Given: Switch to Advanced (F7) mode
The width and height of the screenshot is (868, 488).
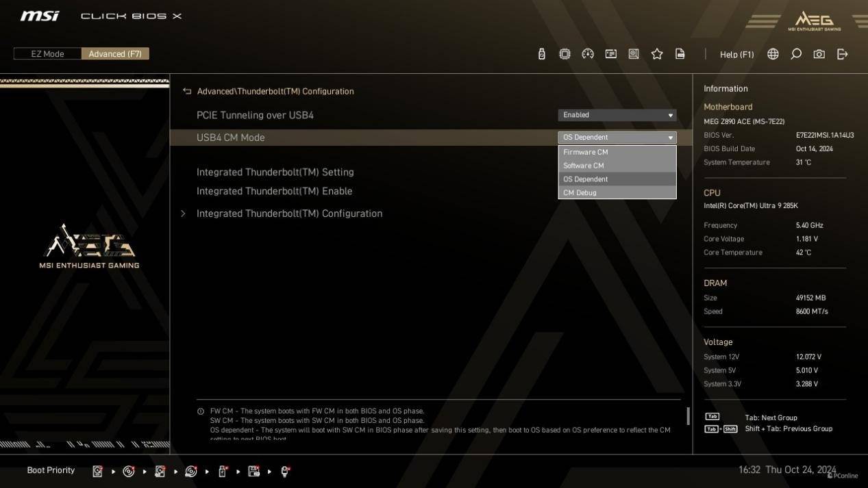Looking at the screenshot, I should (115, 54).
